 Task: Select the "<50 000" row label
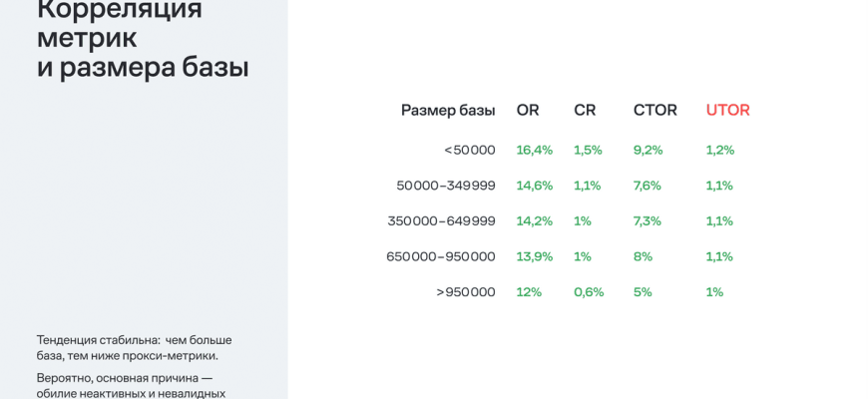pos(469,150)
